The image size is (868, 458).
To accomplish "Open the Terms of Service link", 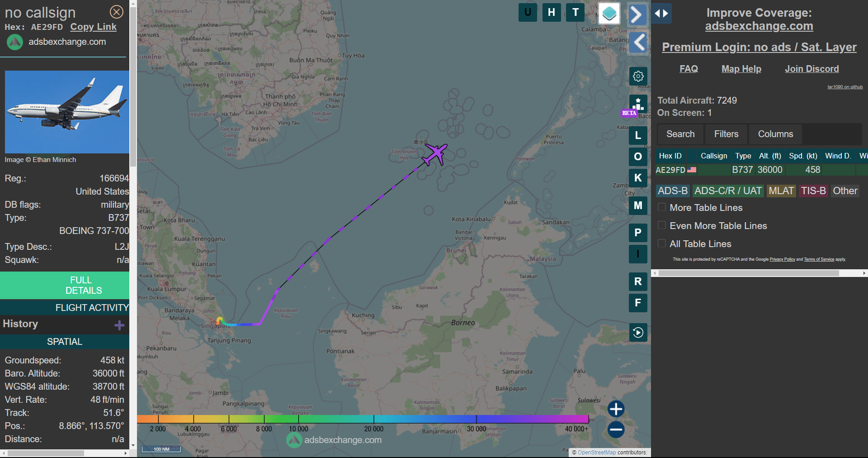I will tap(819, 259).
